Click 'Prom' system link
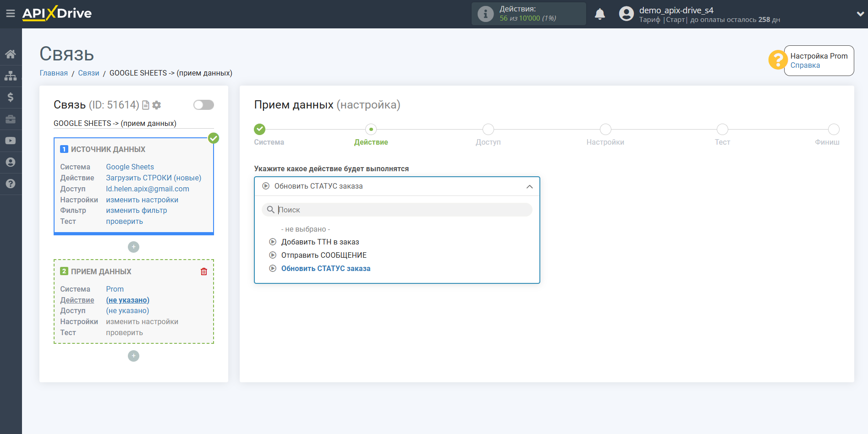 [115, 289]
